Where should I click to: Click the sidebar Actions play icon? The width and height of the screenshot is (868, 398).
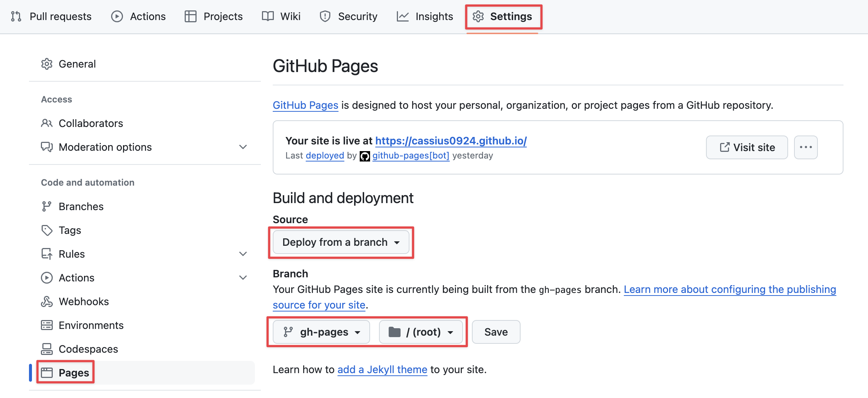tap(47, 278)
